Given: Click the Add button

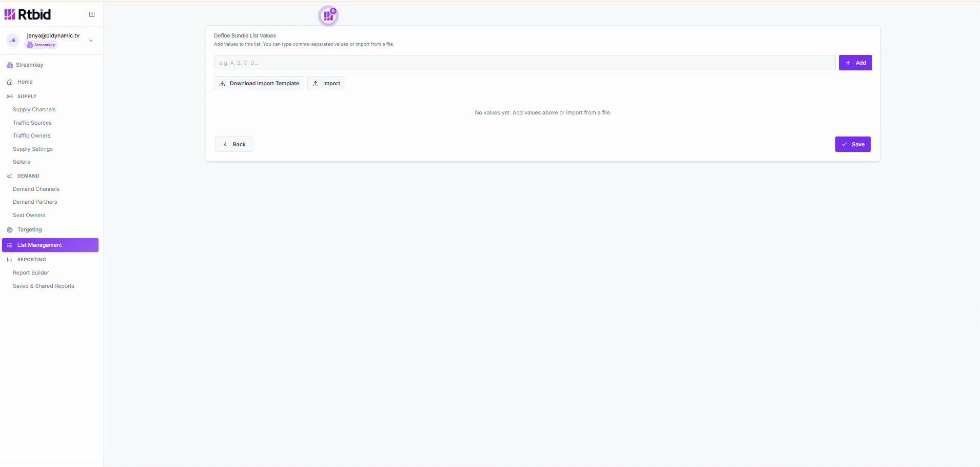Looking at the screenshot, I should pyautogui.click(x=855, y=63).
